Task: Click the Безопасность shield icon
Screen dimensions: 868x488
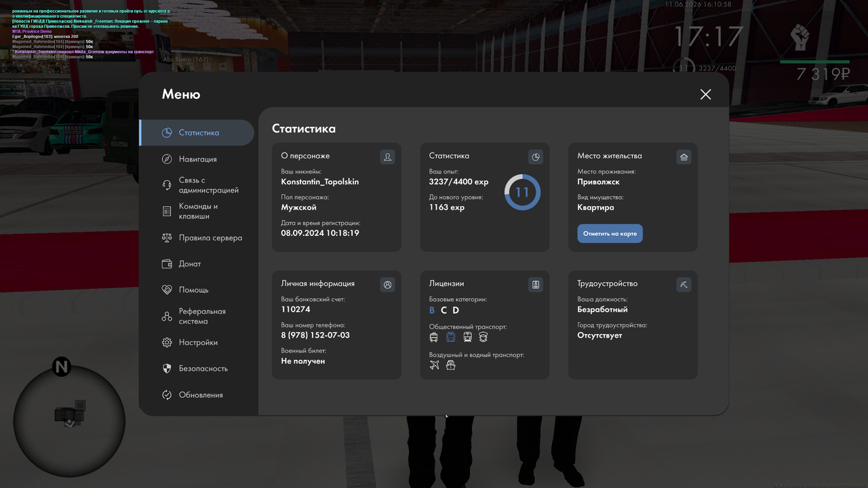Action: (x=167, y=369)
